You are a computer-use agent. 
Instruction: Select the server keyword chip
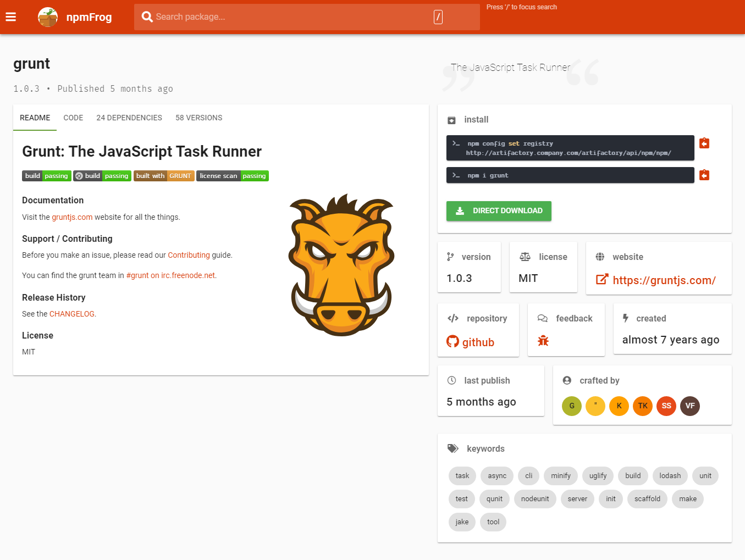coord(577,499)
